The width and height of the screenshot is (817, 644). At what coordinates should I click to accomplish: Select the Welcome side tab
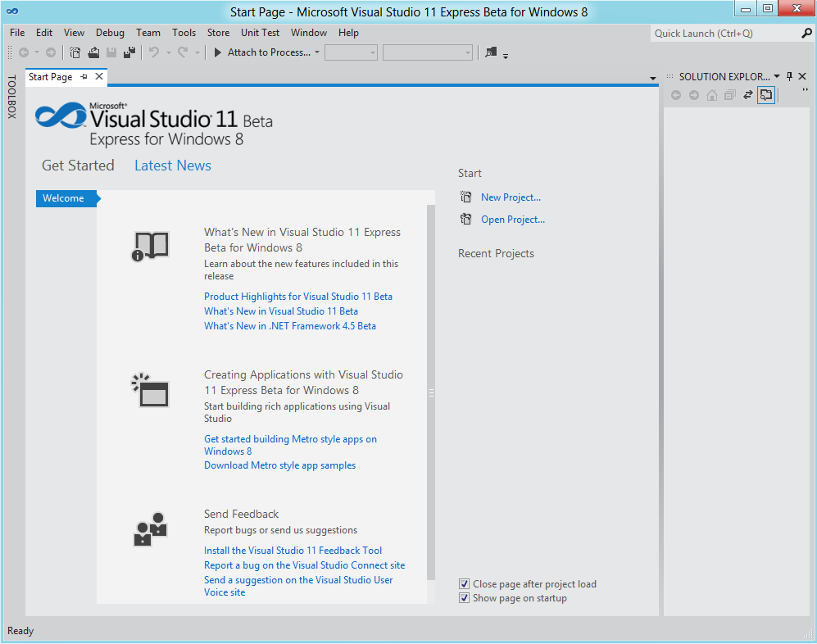(x=66, y=198)
